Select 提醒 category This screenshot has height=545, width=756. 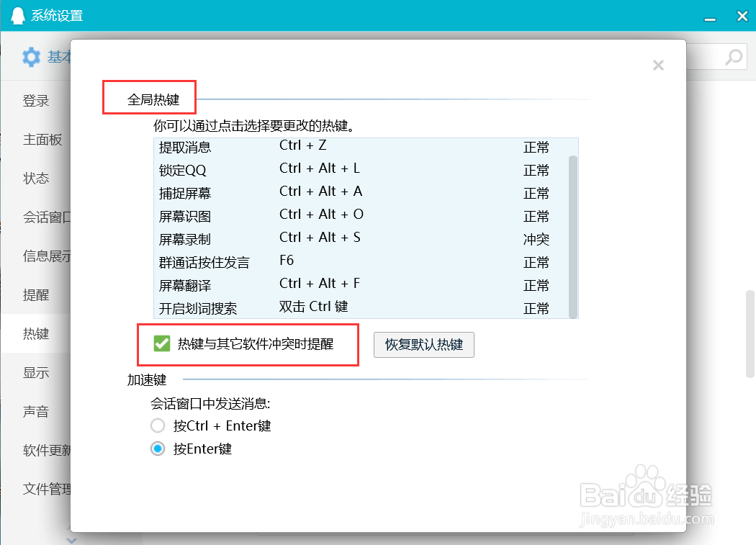[35, 294]
